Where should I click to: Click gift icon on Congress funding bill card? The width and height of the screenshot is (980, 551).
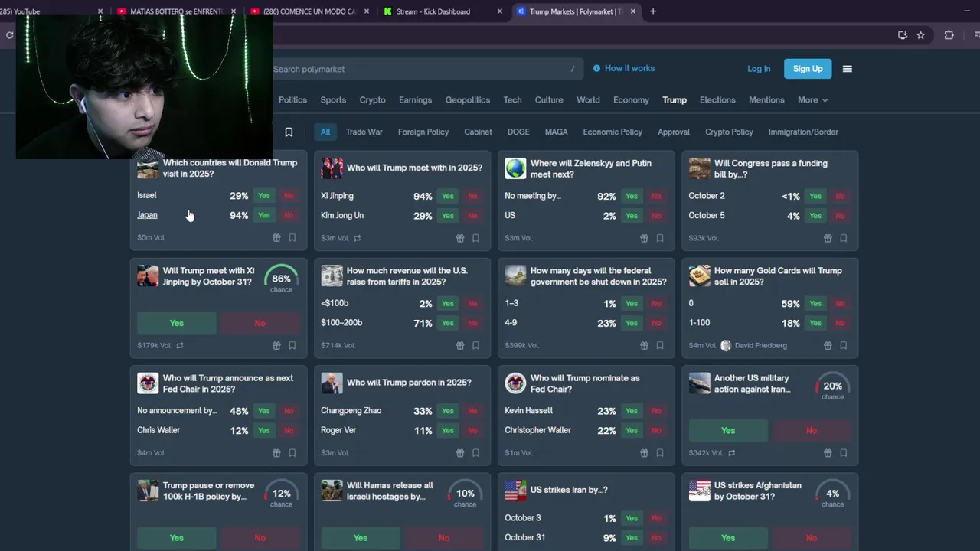click(x=828, y=238)
